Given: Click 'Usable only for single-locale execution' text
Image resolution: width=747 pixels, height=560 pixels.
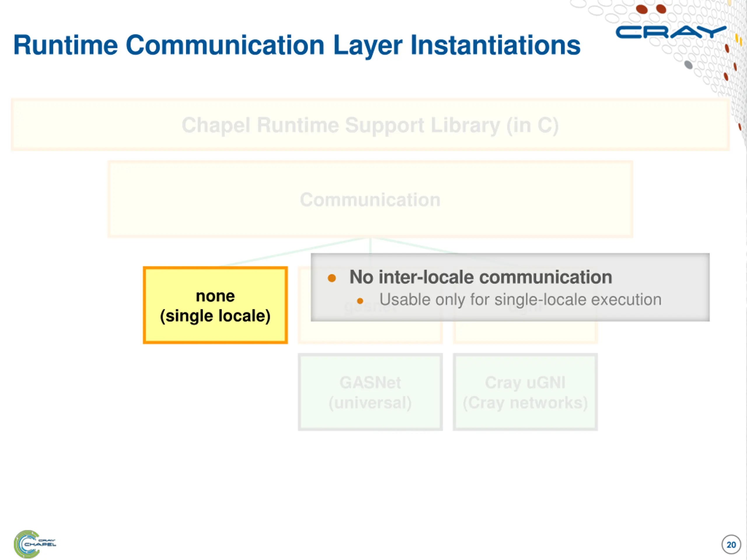Looking at the screenshot, I should coord(520,300).
